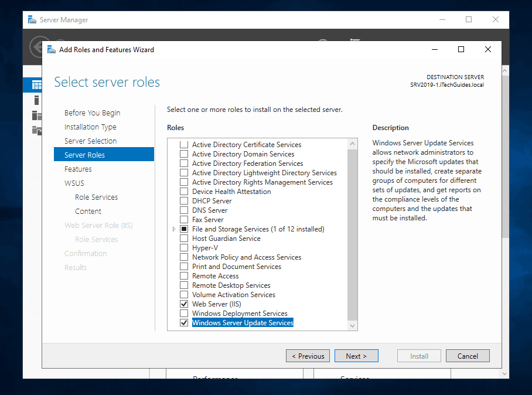Cancel the Add Roles and Features Wizard
Screen dimensions: 532x395
click(468, 356)
